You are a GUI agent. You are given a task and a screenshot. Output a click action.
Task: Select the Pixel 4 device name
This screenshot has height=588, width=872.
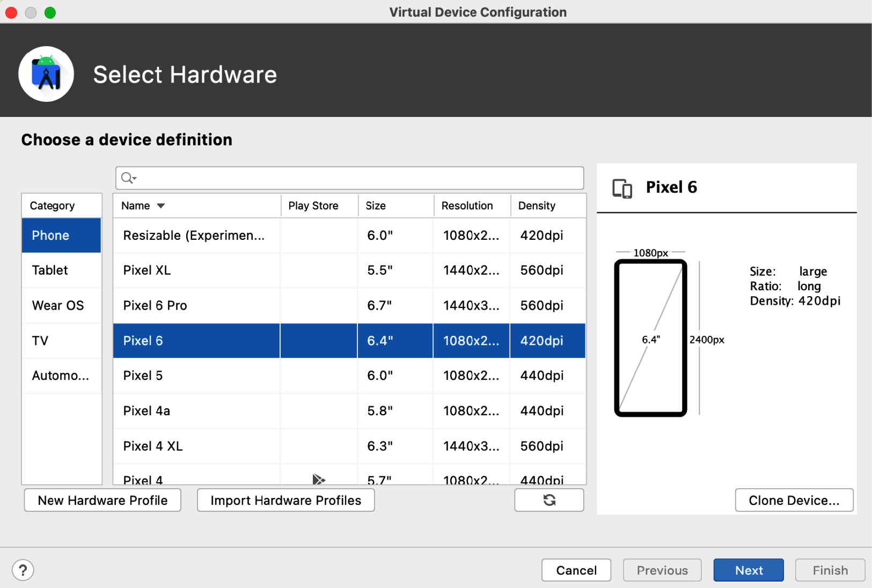143,480
